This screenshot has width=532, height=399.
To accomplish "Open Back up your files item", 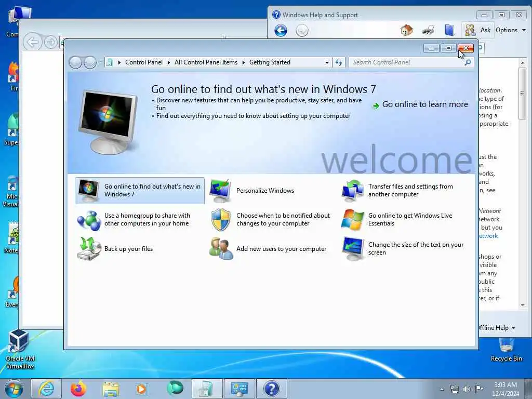I will click(x=115, y=249).
